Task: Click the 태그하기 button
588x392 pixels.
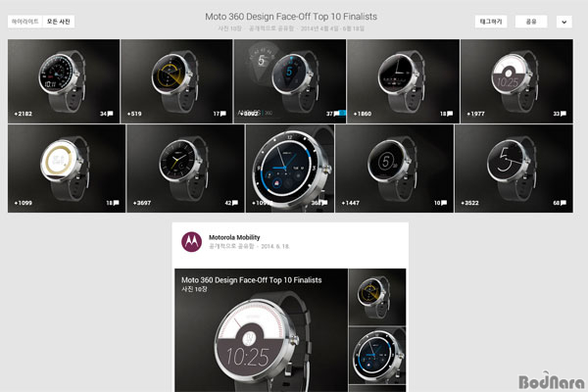Action: pyautogui.click(x=491, y=22)
